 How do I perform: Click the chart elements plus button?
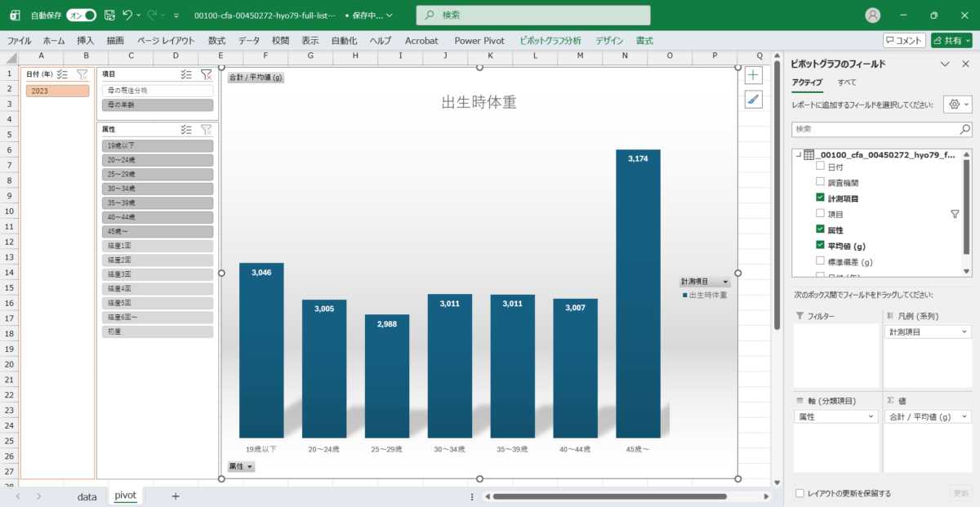[753, 75]
